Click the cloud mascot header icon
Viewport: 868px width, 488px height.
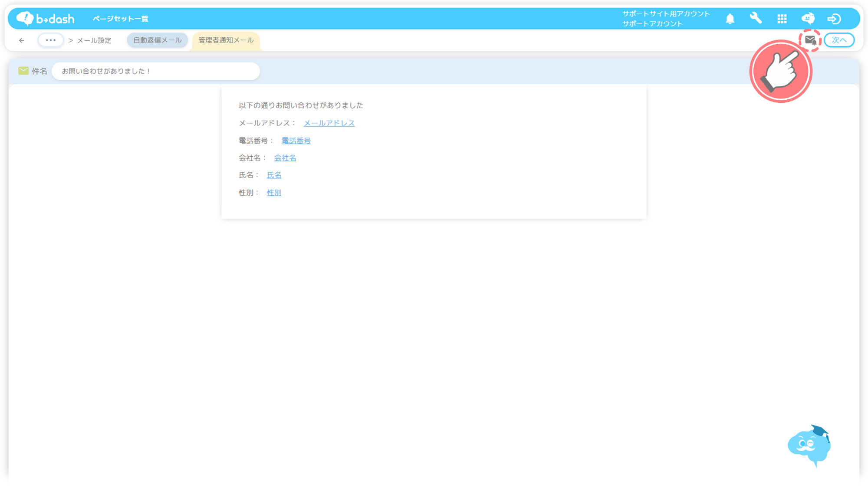[808, 19]
